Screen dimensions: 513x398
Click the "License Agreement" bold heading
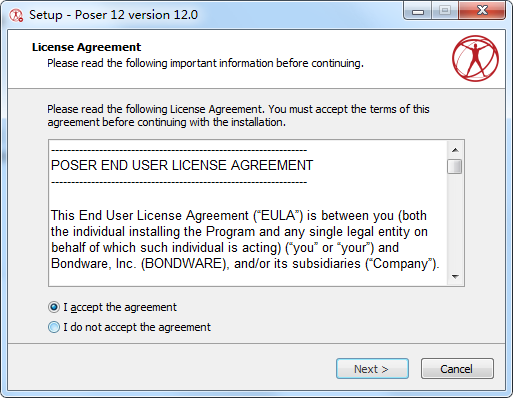coord(86,47)
